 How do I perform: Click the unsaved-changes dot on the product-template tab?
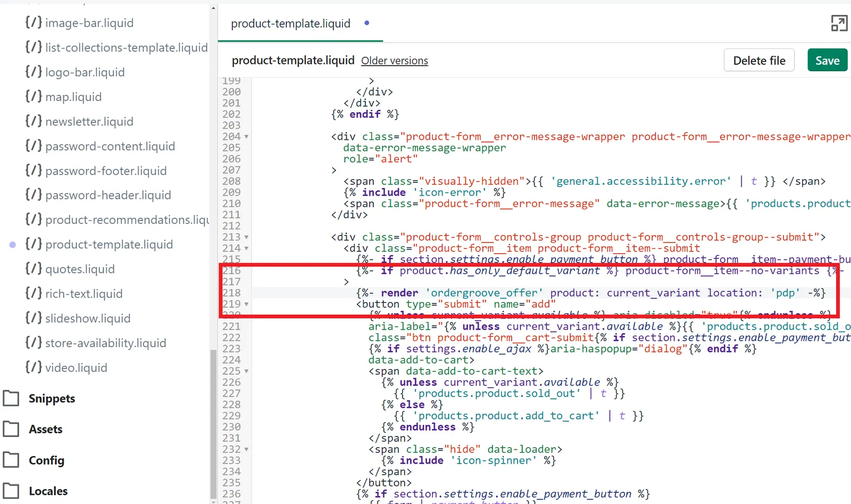click(x=366, y=23)
